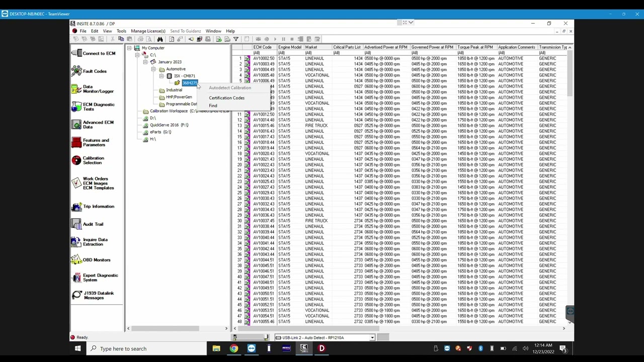Click the funnel filter toolbar icon
This screenshot has width=644, height=362.
(x=236, y=39)
